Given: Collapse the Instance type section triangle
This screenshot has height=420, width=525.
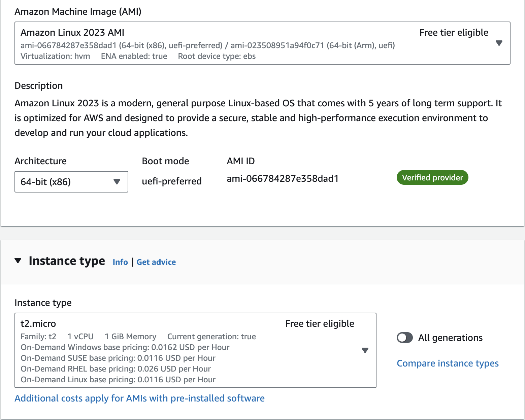Looking at the screenshot, I should [18, 260].
